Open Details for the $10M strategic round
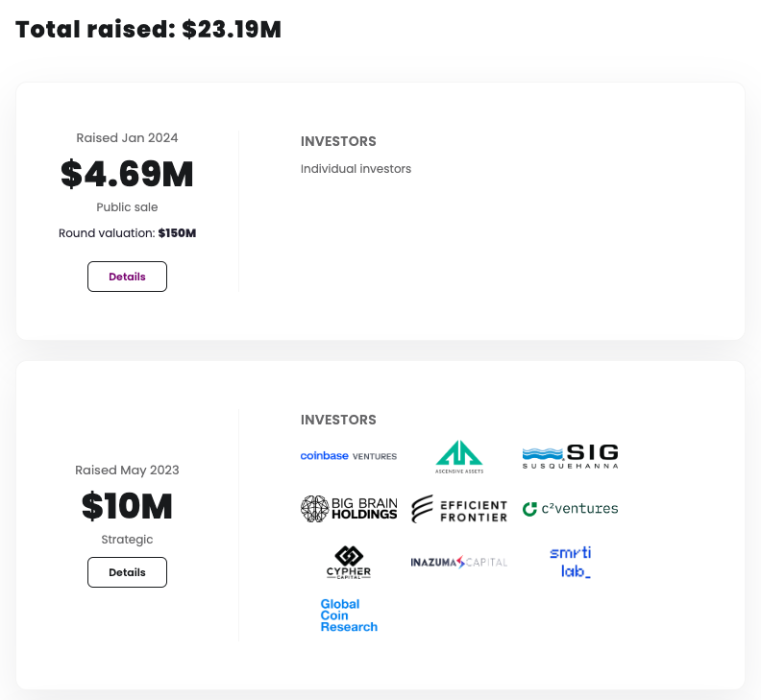This screenshot has width=761, height=700. (127, 572)
